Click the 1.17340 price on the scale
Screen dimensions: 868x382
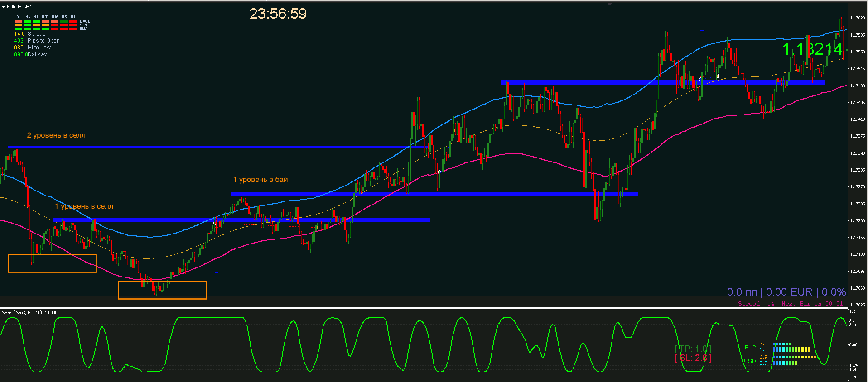pos(858,153)
